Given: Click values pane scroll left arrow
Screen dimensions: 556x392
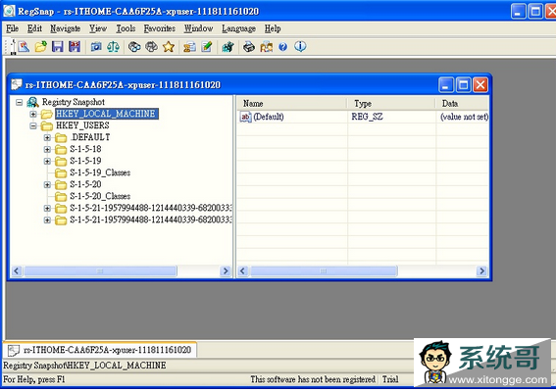Looking at the screenshot, I should [243, 271].
